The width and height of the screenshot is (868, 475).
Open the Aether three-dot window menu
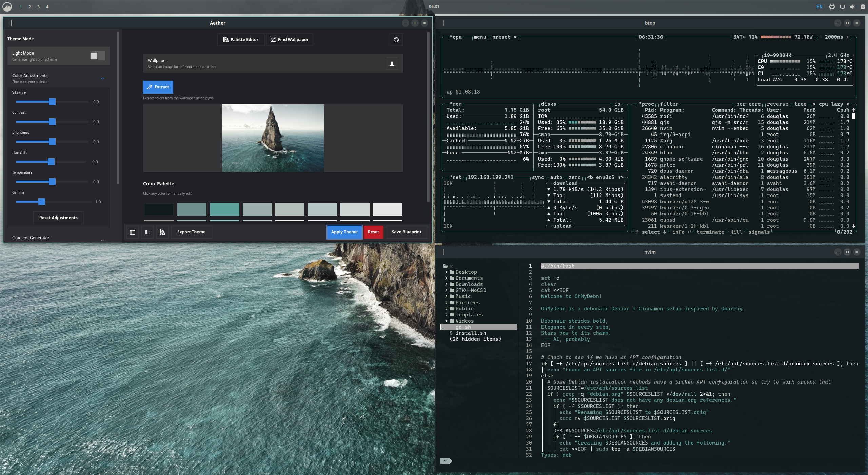11,23
